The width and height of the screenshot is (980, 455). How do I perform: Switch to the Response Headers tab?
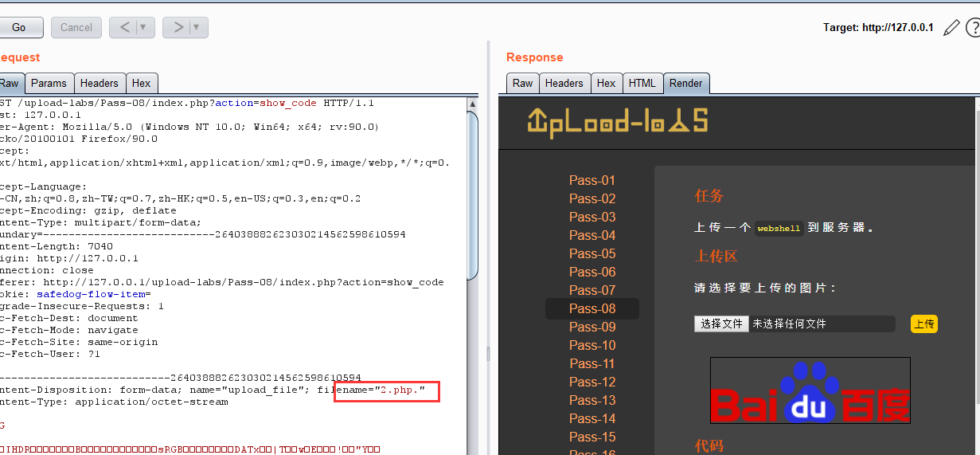point(564,83)
